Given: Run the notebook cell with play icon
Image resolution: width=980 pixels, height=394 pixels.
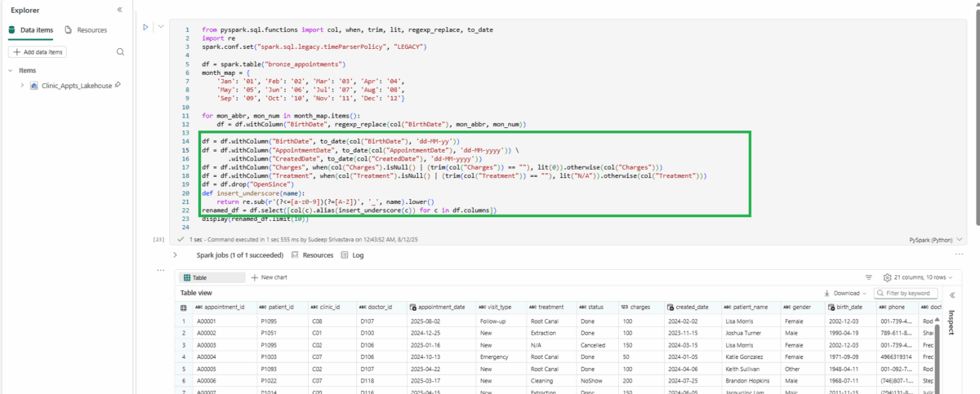Looking at the screenshot, I should coord(145,27).
